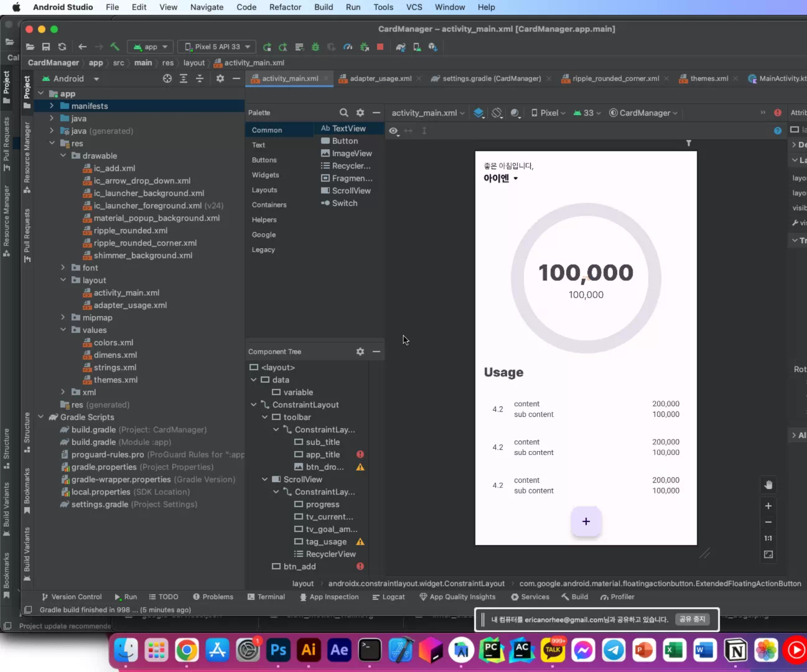
Task: Toggle the View Options eye icon
Action: tap(393, 131)
